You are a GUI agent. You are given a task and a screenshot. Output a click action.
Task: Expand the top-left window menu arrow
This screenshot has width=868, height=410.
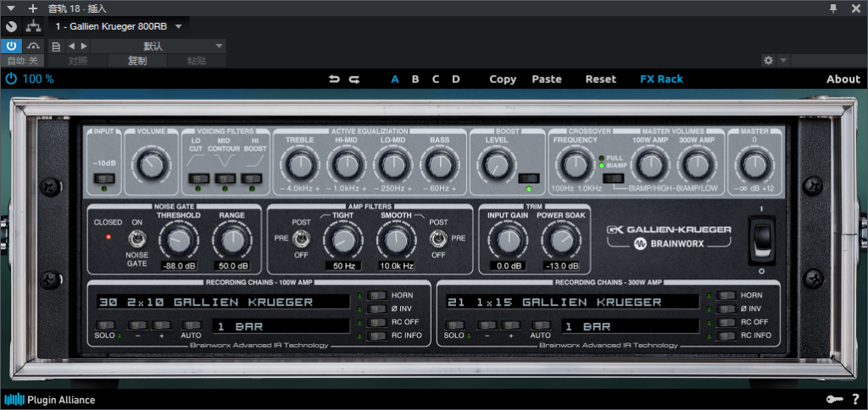(11, 8)
